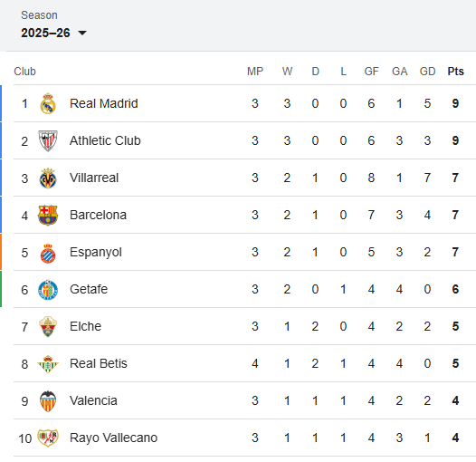Click the Pts column header
Image resolution: width=476 pixels, height=462 pixels.
coord(455,72)
